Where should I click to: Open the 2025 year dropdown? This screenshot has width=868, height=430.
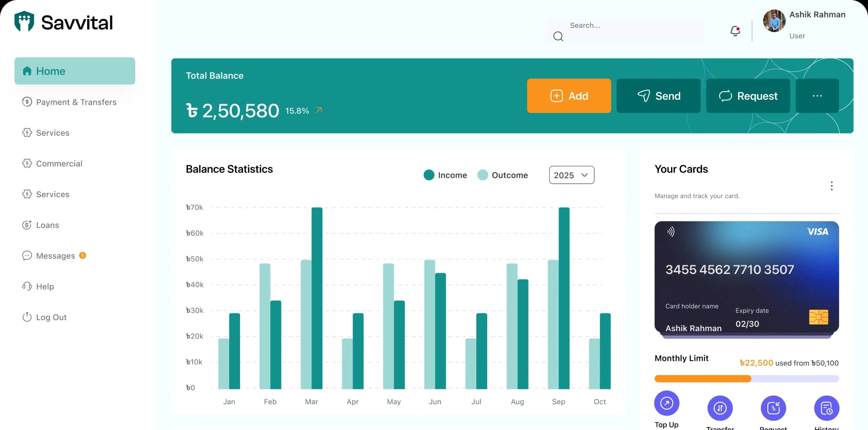pos(571,175)
